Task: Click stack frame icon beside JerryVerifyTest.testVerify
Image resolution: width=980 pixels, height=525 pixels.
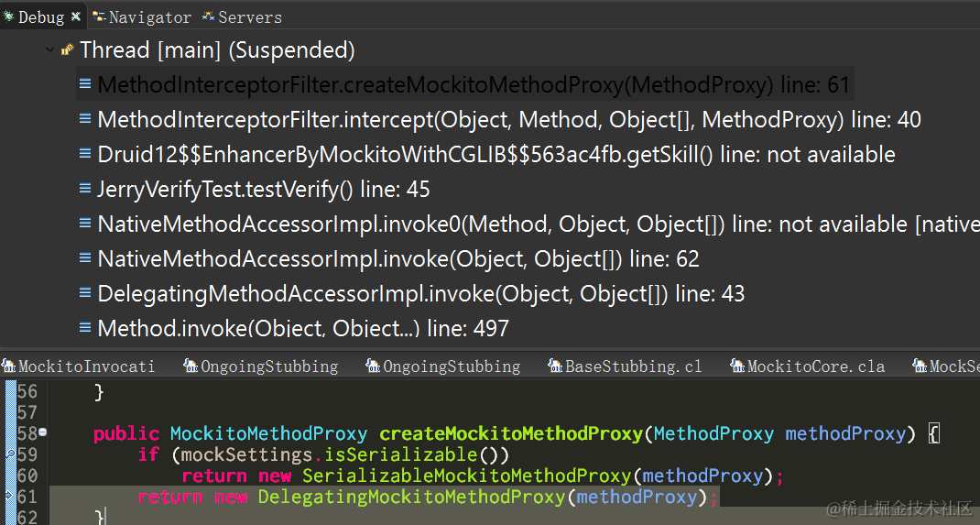Action: tap(85, 189)
